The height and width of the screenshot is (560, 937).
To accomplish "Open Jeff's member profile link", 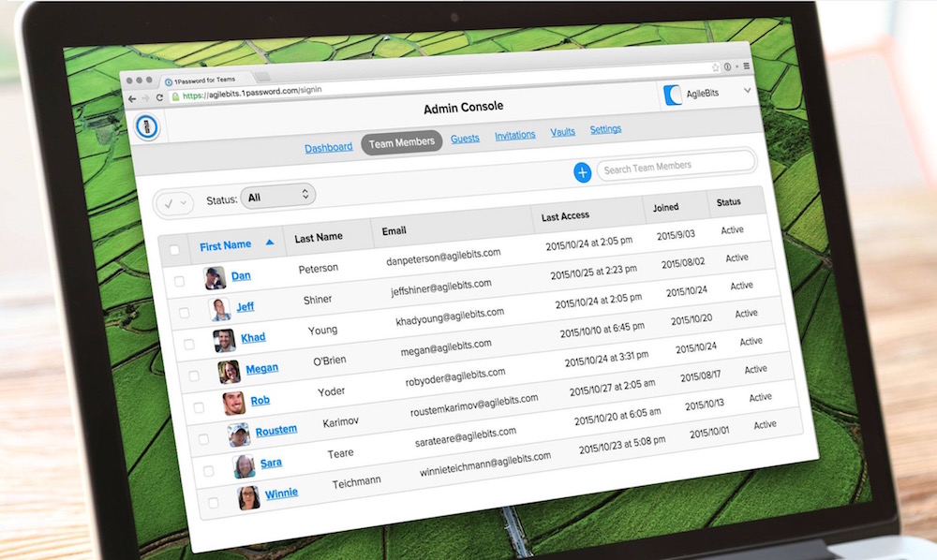I will 245,307.
